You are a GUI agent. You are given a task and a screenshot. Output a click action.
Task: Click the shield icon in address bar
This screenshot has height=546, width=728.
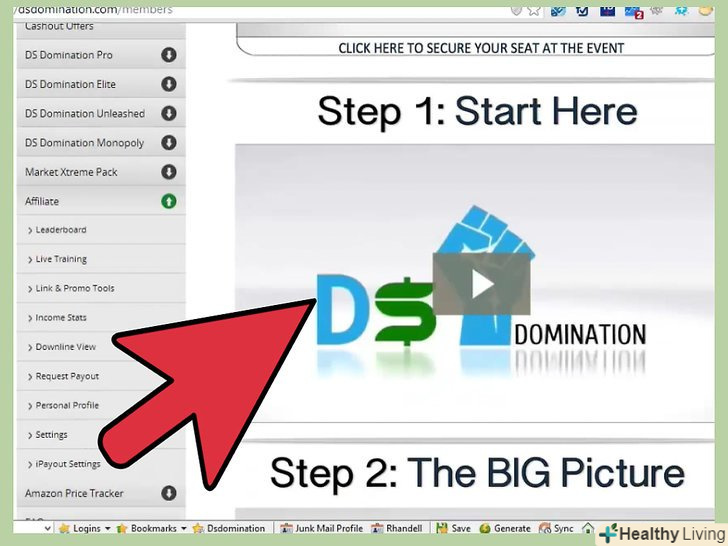(516, 10)
